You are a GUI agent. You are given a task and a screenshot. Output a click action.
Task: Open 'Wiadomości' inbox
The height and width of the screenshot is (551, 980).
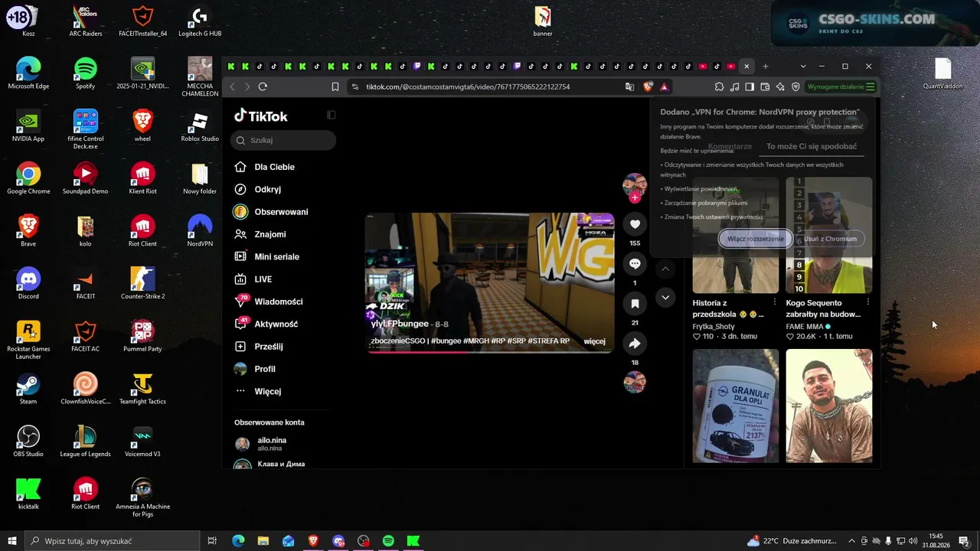pos(269,302)
